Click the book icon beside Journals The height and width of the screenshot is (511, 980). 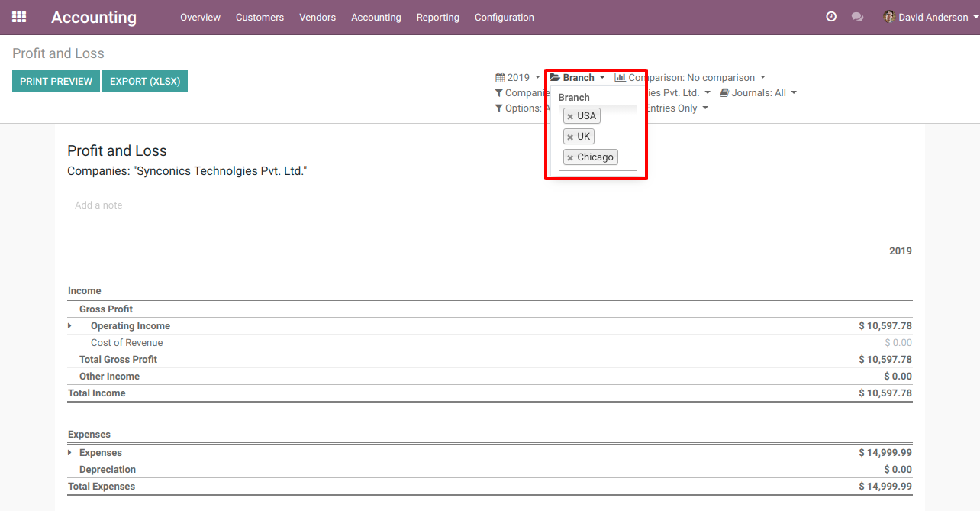point(724,93)
